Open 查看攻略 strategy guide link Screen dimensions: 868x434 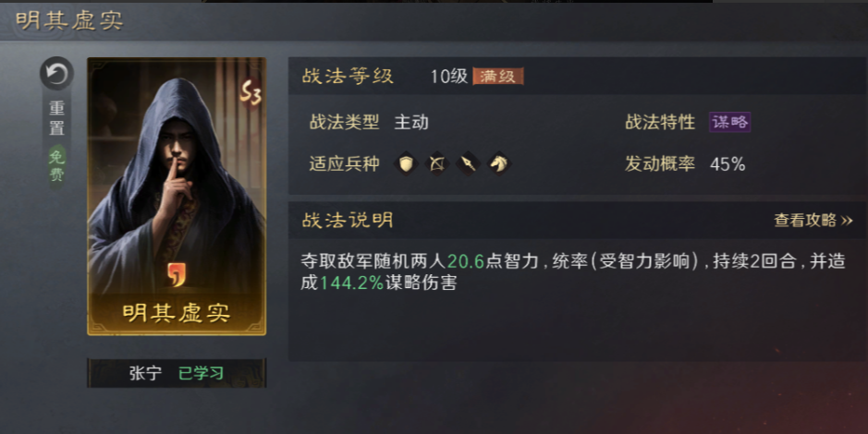tap(805, 220)
